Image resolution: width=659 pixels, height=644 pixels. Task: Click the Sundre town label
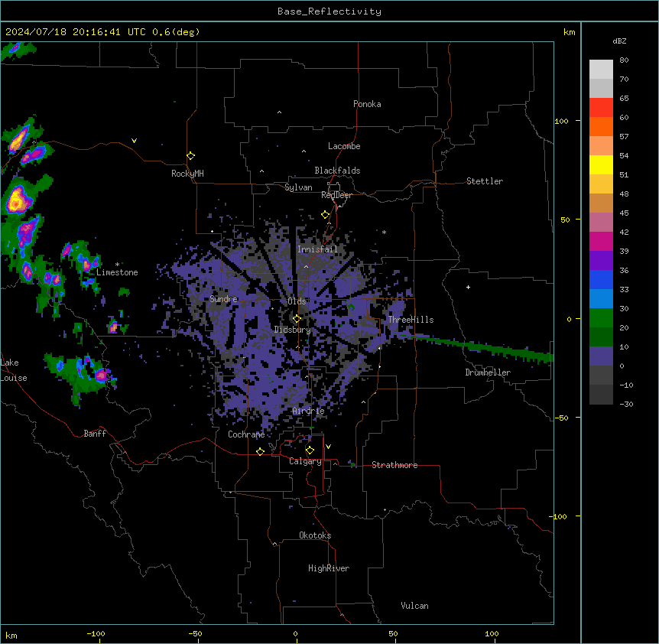point(223,299)
